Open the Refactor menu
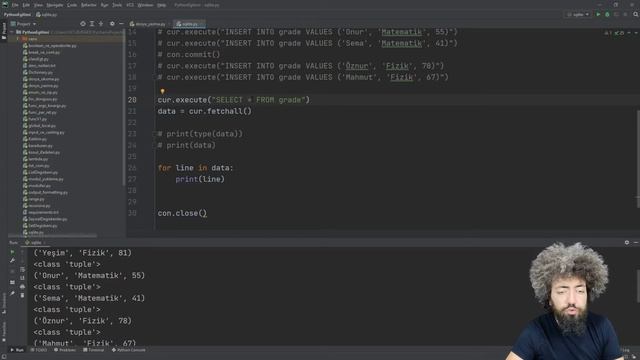 [x=89, y=5]
